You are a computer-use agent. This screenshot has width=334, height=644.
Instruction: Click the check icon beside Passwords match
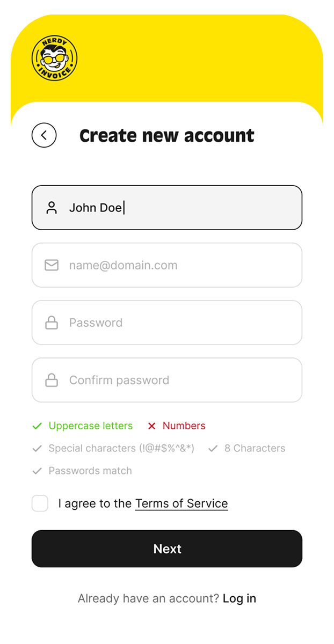click(37, 471)
